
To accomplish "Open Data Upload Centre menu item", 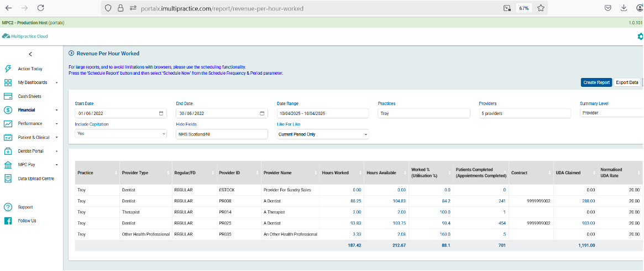I will tap(36, 179).
